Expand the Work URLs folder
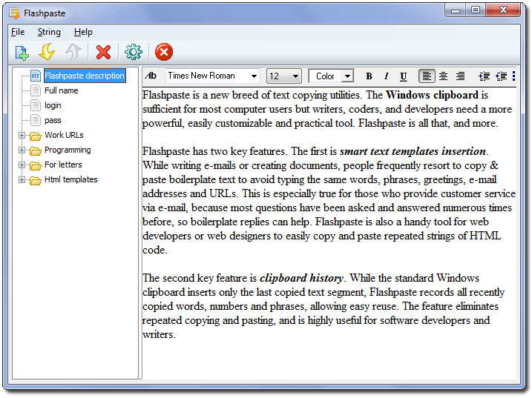This screenshot has height=398, width=532. 22,136
